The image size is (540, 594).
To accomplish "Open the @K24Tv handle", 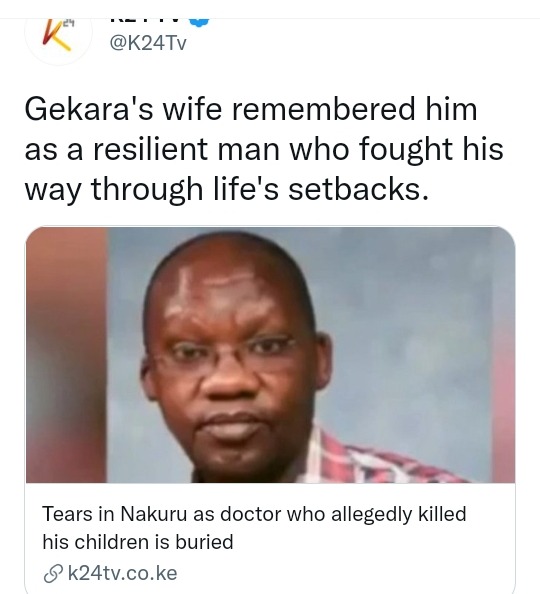I will pos(148,44).
